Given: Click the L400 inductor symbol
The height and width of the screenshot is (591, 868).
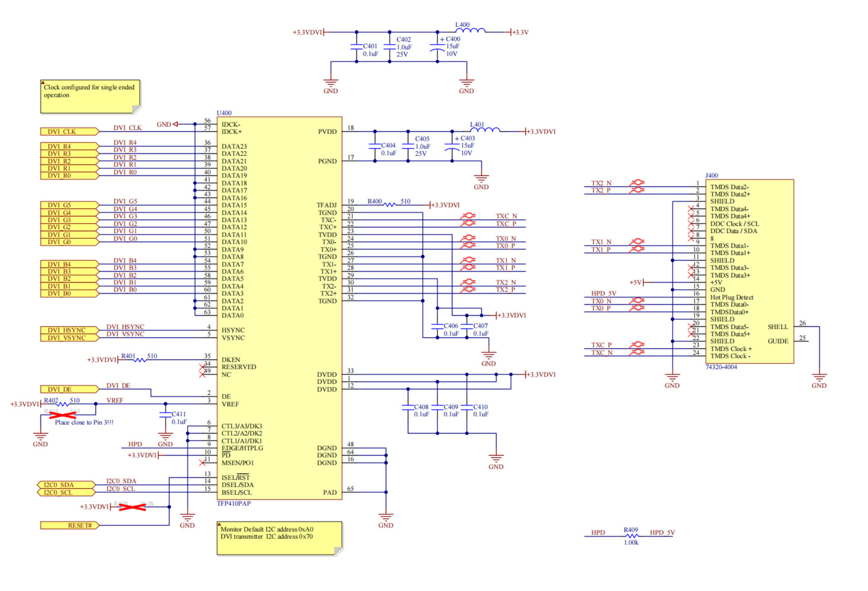Looking at the screenshot, I should [470, 30].
